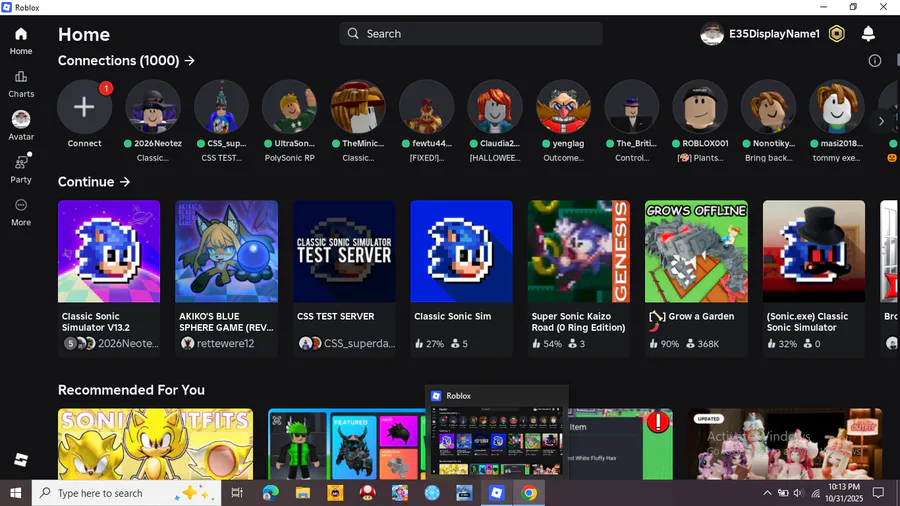Open connection The_Briti... avatar
Viewport: 900px width, 506px height.
631,107
